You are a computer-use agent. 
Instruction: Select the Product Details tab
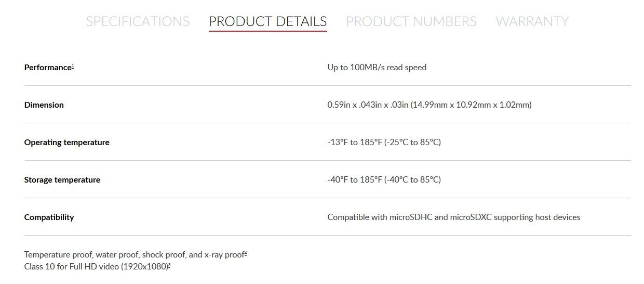(267, 21)
